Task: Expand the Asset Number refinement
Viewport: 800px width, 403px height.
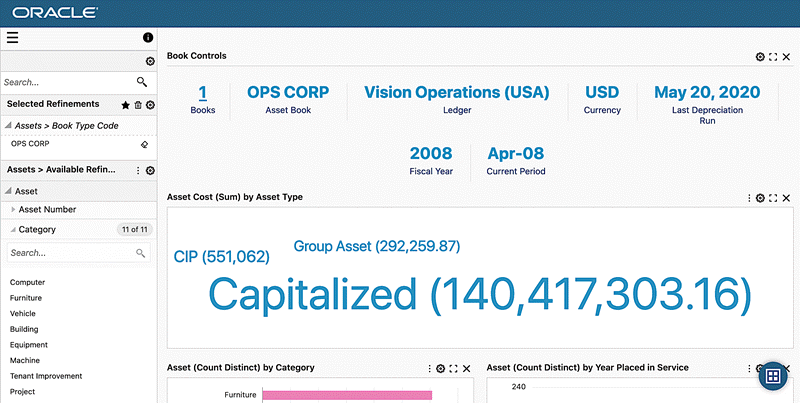Action: click(x=13, y=210)
